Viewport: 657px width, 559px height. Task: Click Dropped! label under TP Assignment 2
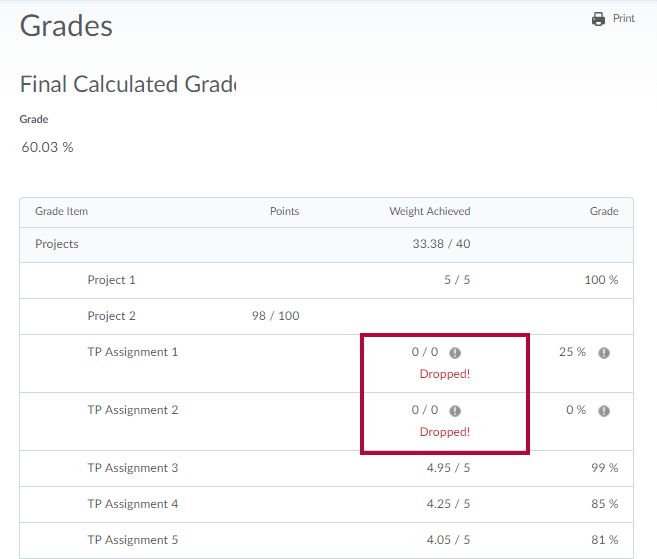point(445,432)
